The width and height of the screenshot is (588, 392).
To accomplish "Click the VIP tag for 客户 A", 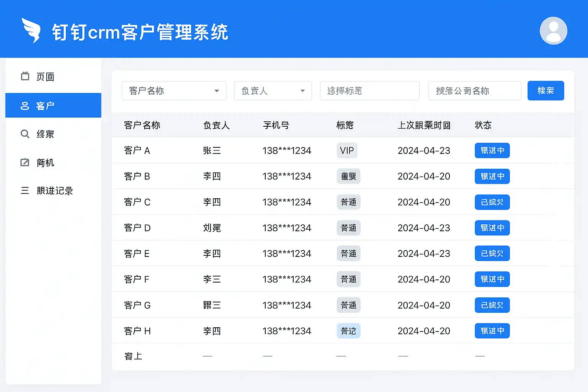I will coord(347,150).
